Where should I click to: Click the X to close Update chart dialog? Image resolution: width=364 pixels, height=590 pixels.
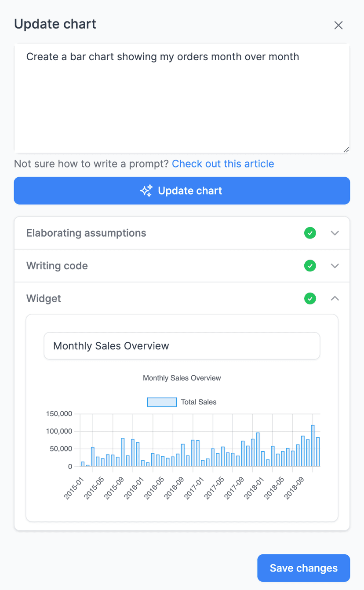pyautogui.click(x=338, y=25)
